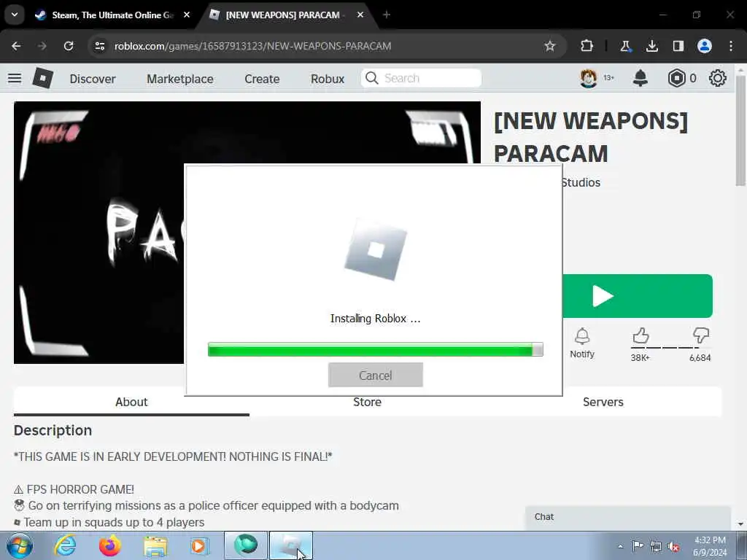This screenshot has height=560, width=747.
Task: Close the PARACAM browser tab
Action: [x=360, y=15]
